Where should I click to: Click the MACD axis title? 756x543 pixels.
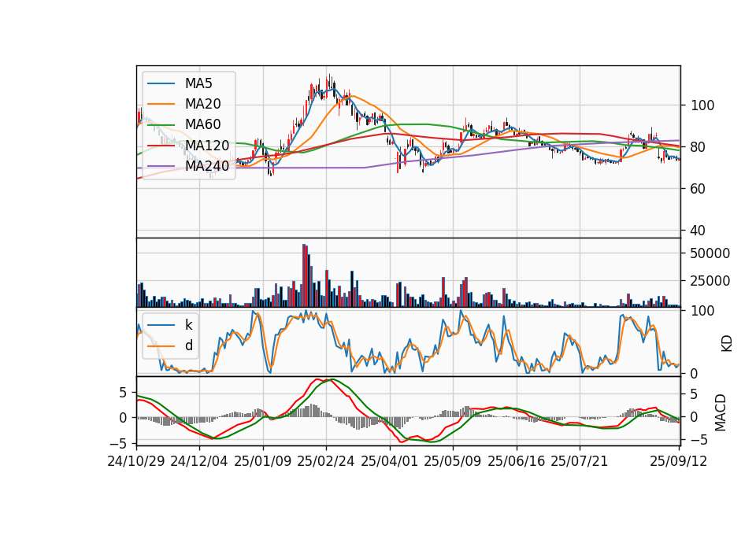coord(720,413)
